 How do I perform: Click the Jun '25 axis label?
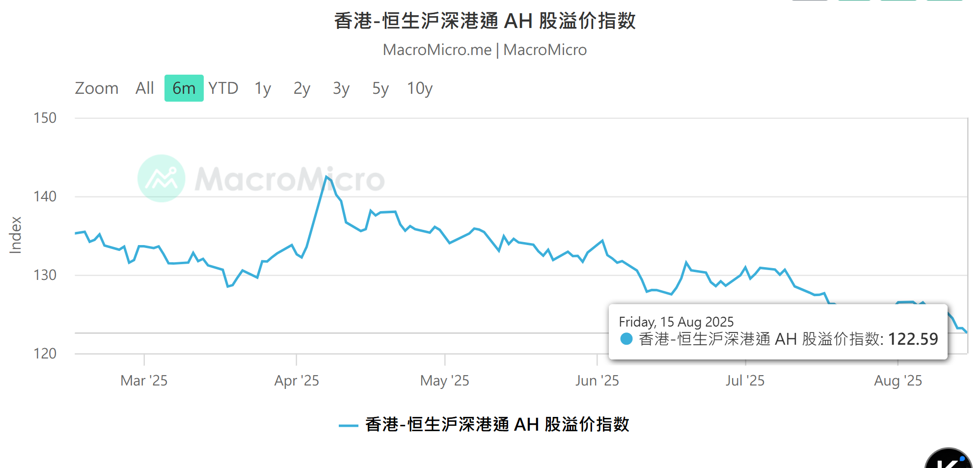pyautogui.click(x=597, y=381)
